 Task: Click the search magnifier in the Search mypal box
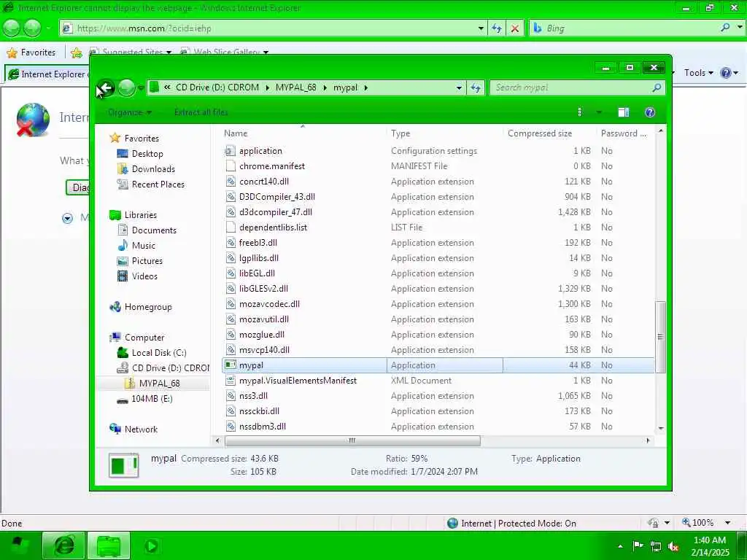[x=657, y=87]
